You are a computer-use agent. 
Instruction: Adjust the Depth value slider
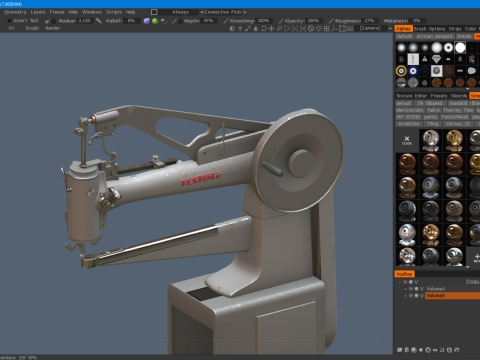pos(209,21)
